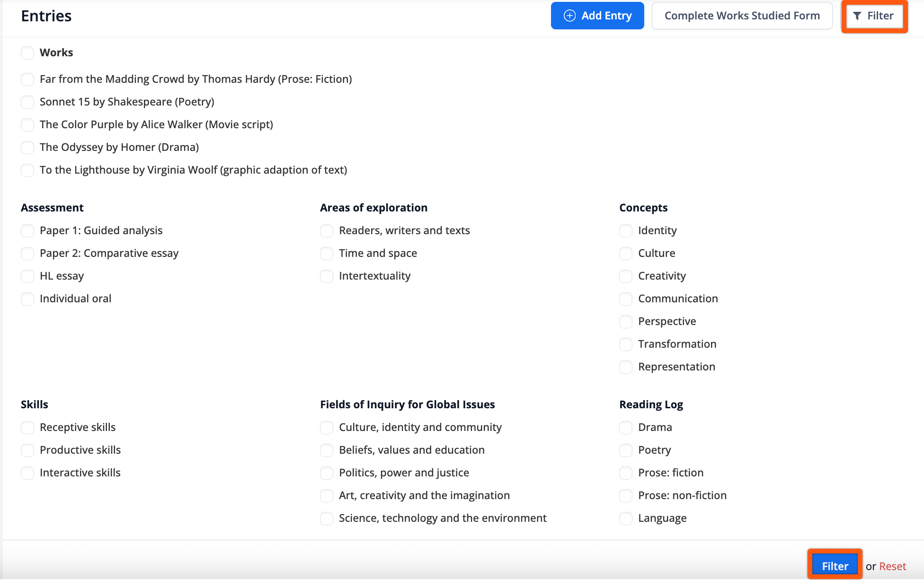Tick the Sonnet 15 by Shakespeare checkbox
This screenshot has width=924, height=580.
[x=27, y=102]
